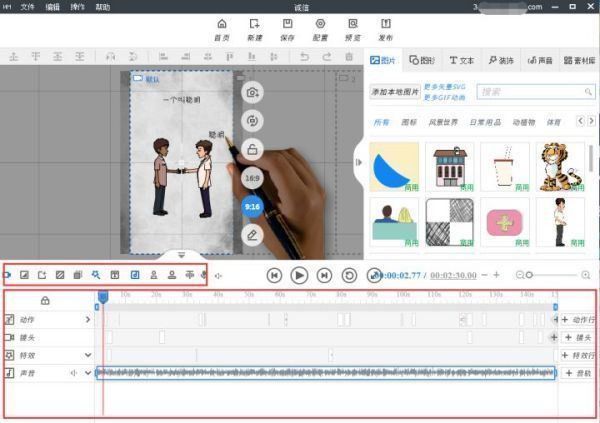600x423 pixels.
Task: Select the audio waveform clip
Action: 326,373
